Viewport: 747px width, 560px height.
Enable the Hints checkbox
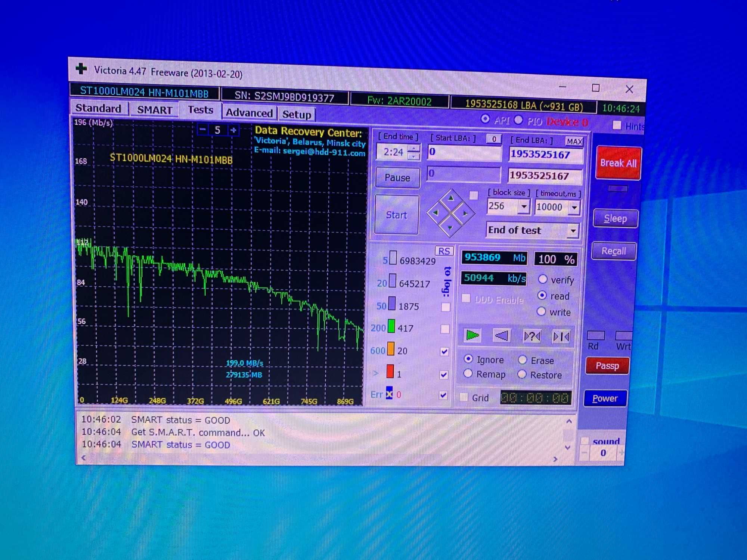tap(617, 125)
